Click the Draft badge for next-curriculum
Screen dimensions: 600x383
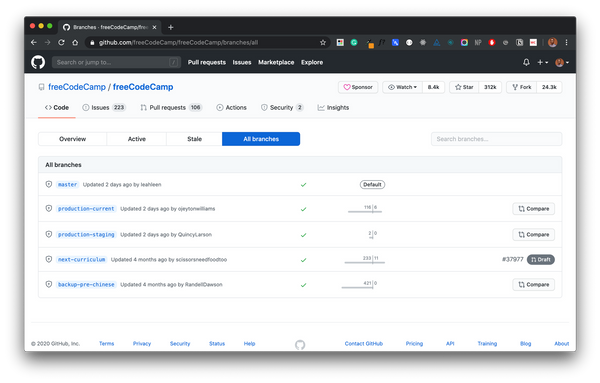pos(541,259)
